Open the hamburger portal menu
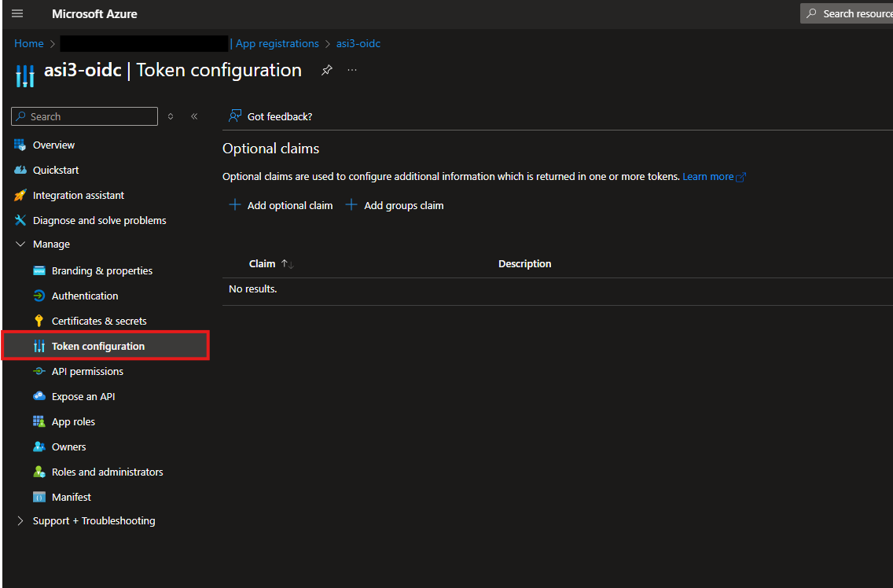The width and height of the screenshot is (893, 588). tap(17, 13)
